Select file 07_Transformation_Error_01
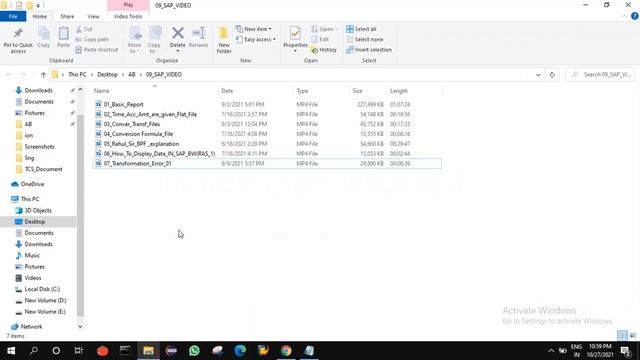Image resolution: width=640 pixels, height=360 pixels. click(x=137, y=163)
